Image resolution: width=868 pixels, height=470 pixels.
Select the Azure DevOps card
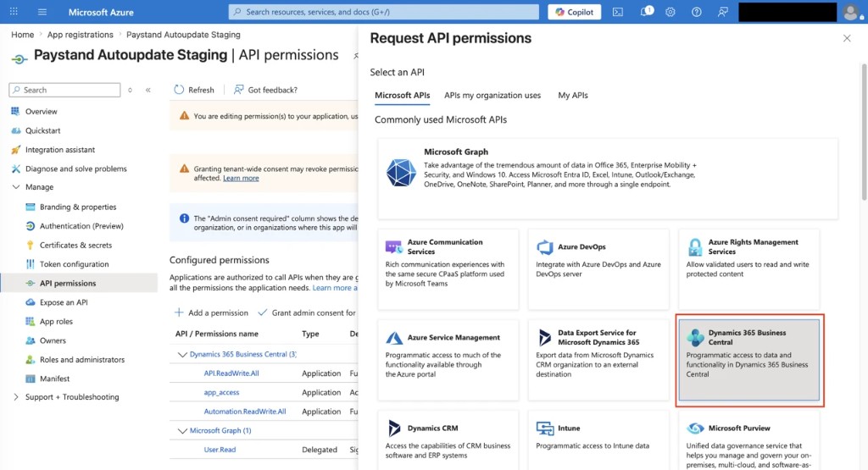pyautogui.click(x=598, y=268)
